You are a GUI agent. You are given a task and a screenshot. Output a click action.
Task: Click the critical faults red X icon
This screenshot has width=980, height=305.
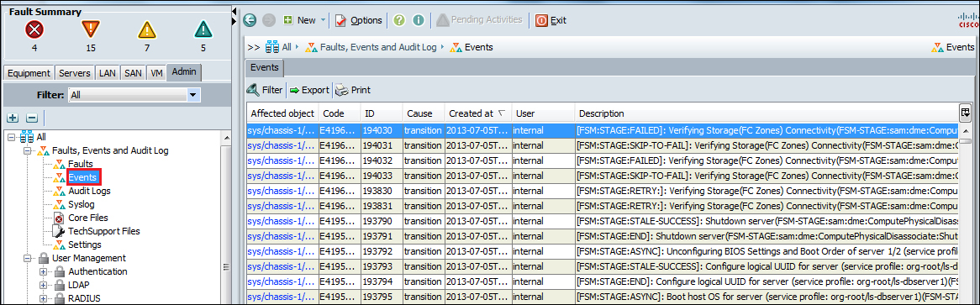coord(33,29)
